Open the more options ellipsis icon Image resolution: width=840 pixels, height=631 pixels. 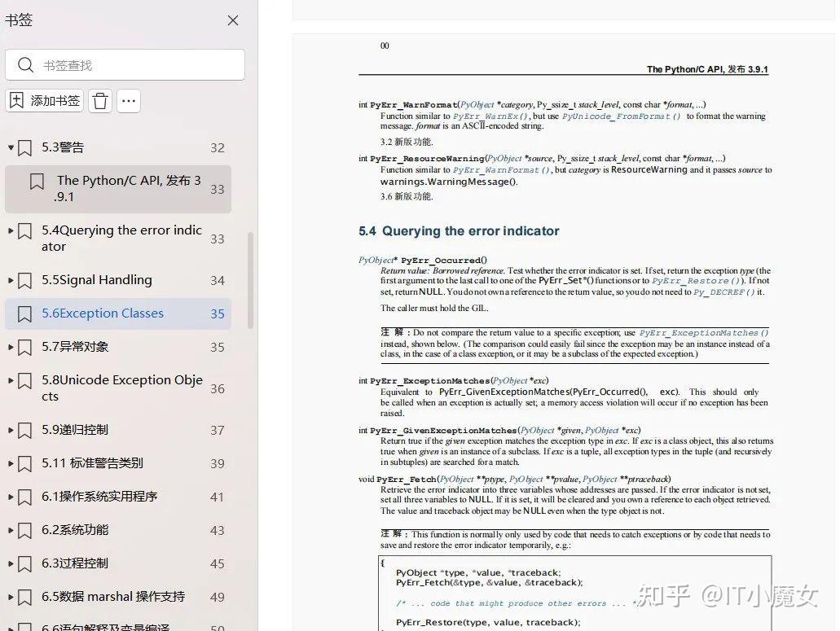(128, 101)
